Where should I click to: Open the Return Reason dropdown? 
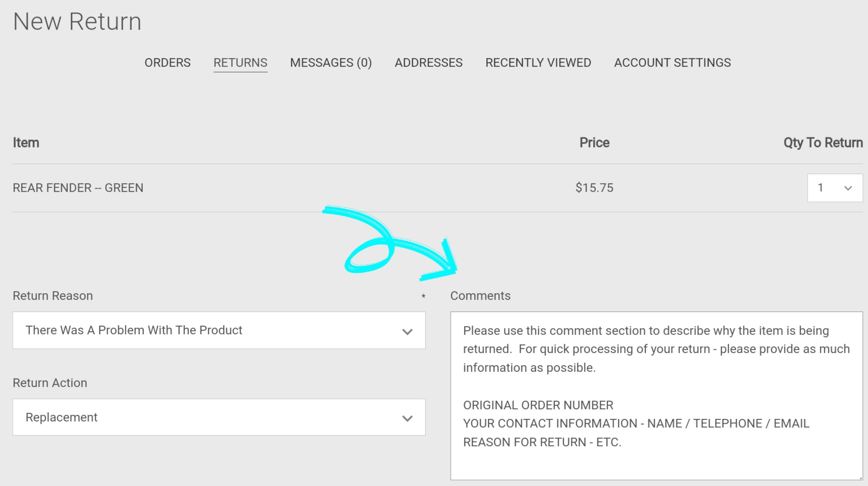point(219,330)
